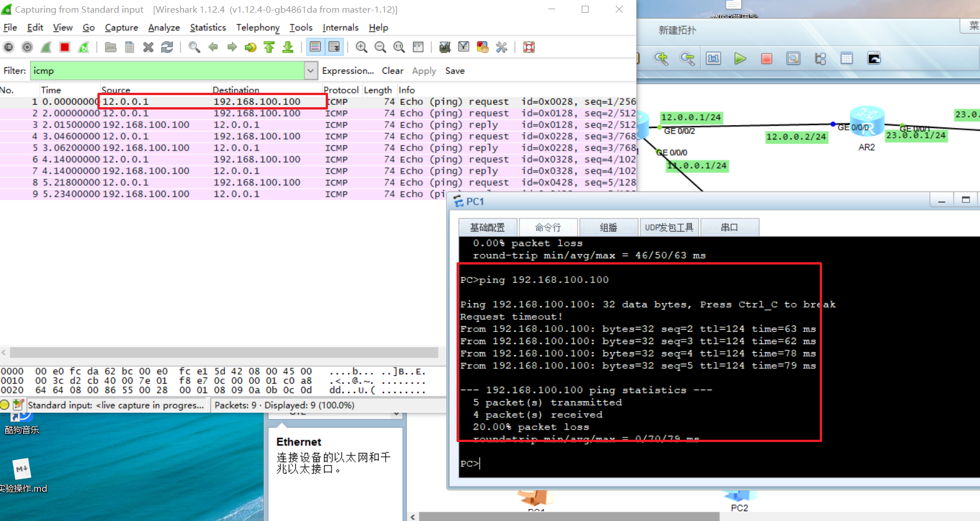Expand the filter history dropdown arrow

[311, 71]
